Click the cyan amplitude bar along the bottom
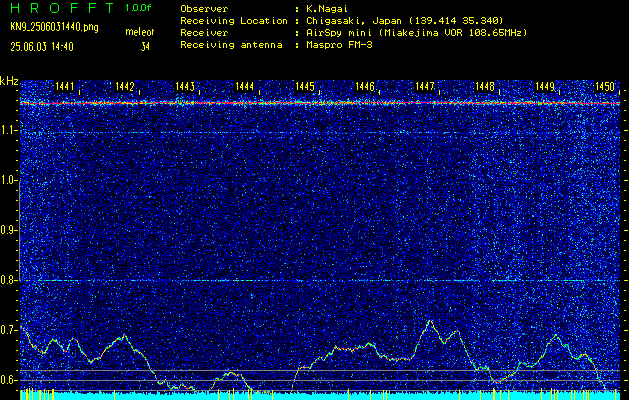Image resolution: width=629 pixels, height=400 pixels. [x=320, y=395]
